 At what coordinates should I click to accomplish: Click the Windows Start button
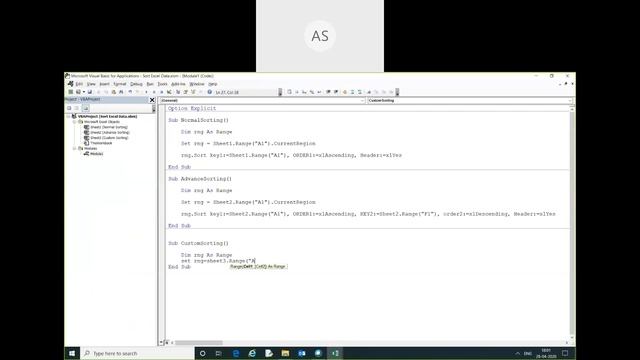click(72, 353)
